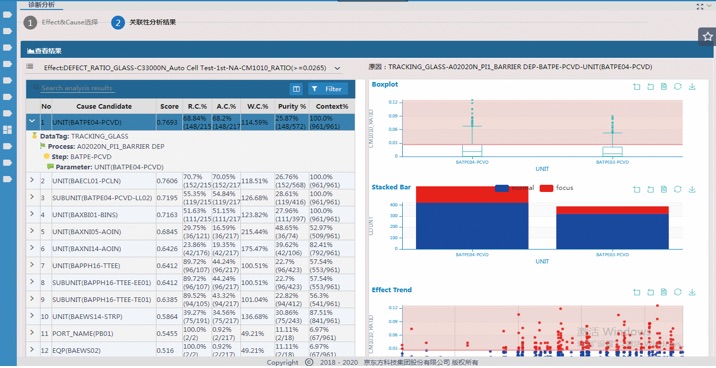Reset zoom on the Effect Trend chart
The width and height of the screenshot is (716, 368).
pos(650,292)
